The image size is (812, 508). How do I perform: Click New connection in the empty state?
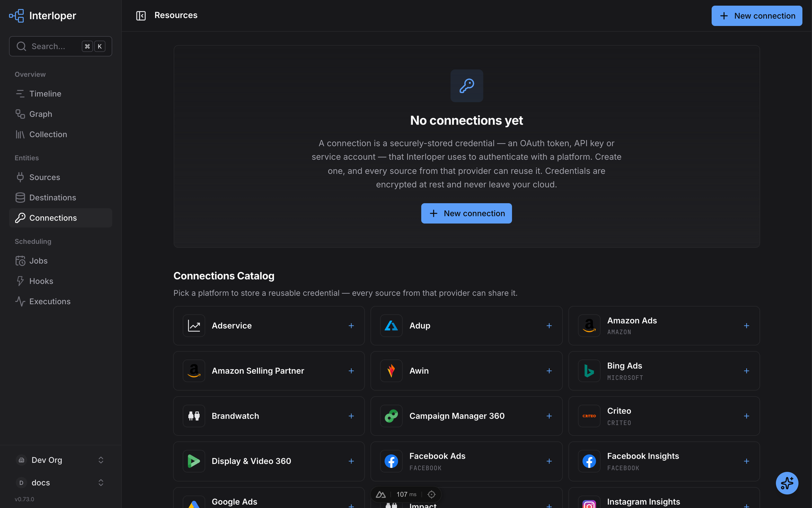tap(467, 213)
